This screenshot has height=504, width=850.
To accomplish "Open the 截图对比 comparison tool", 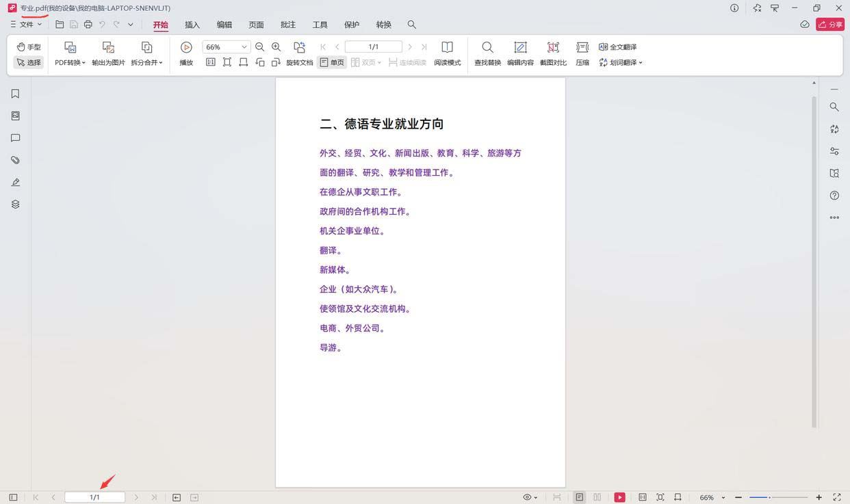I will coord(553,47).
